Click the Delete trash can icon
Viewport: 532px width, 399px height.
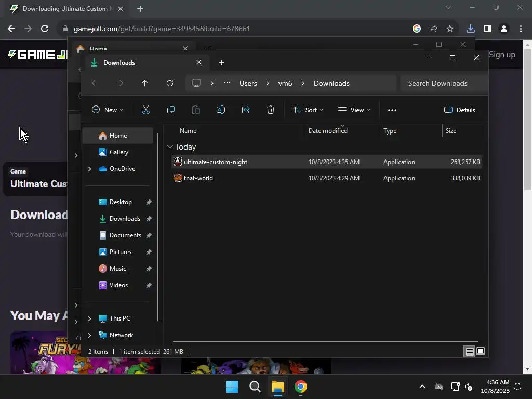(x=270, y=110)
